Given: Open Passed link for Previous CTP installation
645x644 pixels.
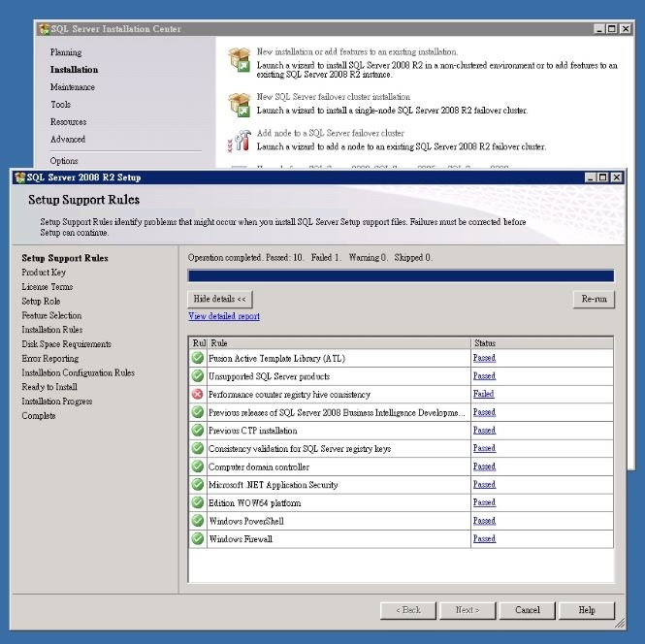Looking at the screenshot, I should (484, 431).
